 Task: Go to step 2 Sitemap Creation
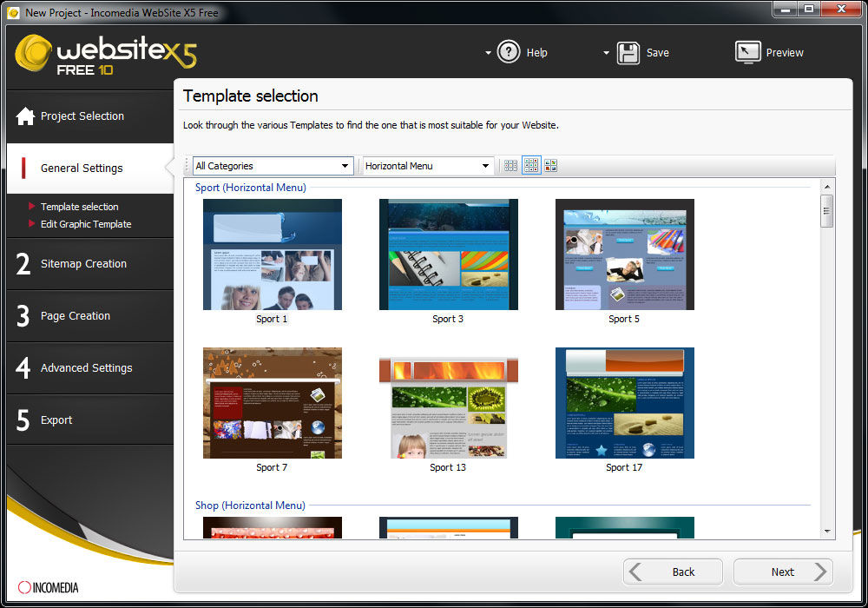(83, 264)
